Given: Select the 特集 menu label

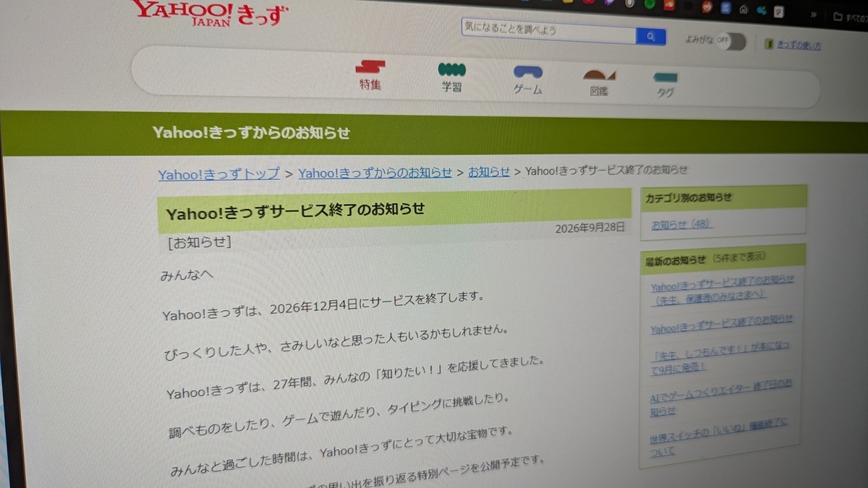Looking at the screenshot, I should [x=370, y=85].
